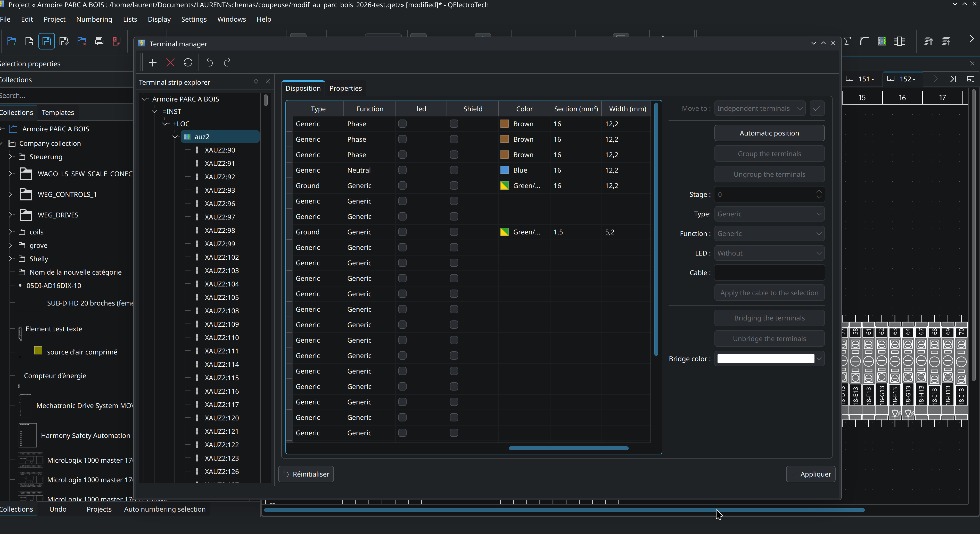
Task: Click the chip component icon in the main toolbar
Action: click(900, 41)
